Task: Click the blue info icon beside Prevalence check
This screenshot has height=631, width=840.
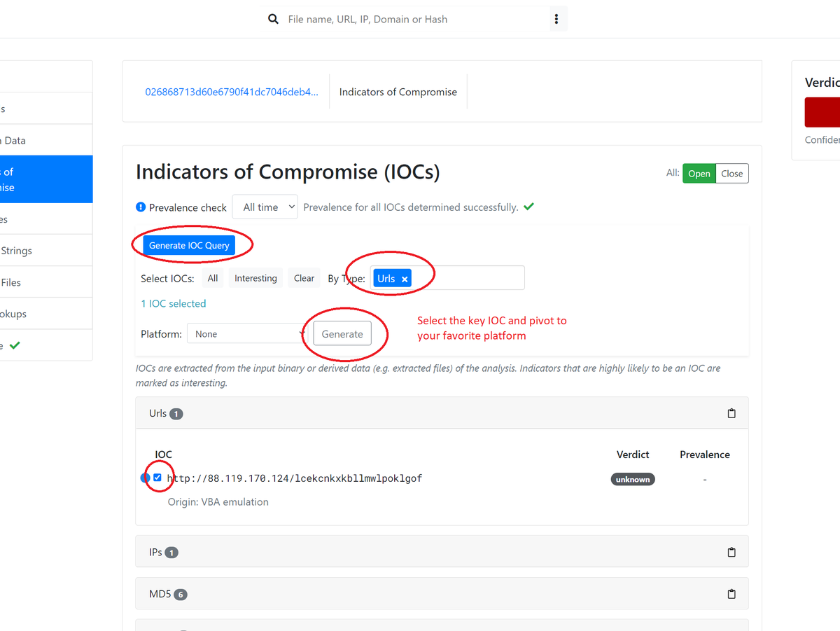Action: pyautogui.click(x=141, y=207)
